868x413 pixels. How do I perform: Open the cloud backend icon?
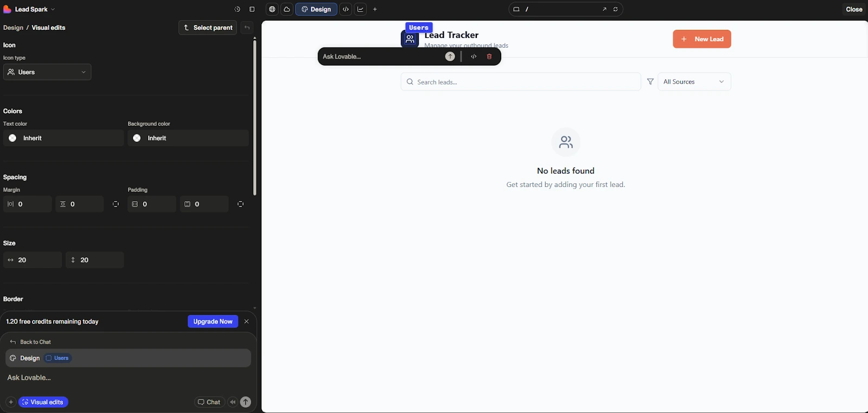(287, 9)
